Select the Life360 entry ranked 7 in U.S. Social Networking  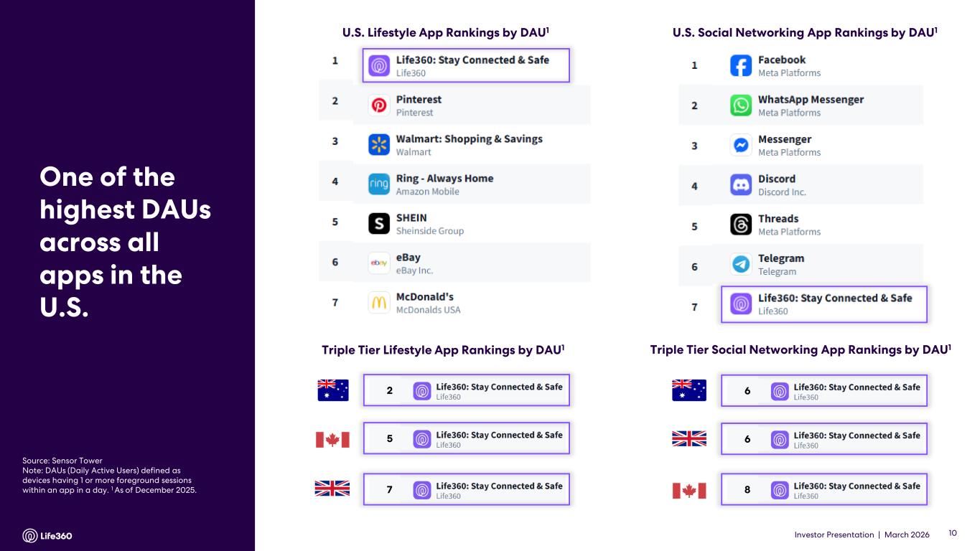click(824, 304)
